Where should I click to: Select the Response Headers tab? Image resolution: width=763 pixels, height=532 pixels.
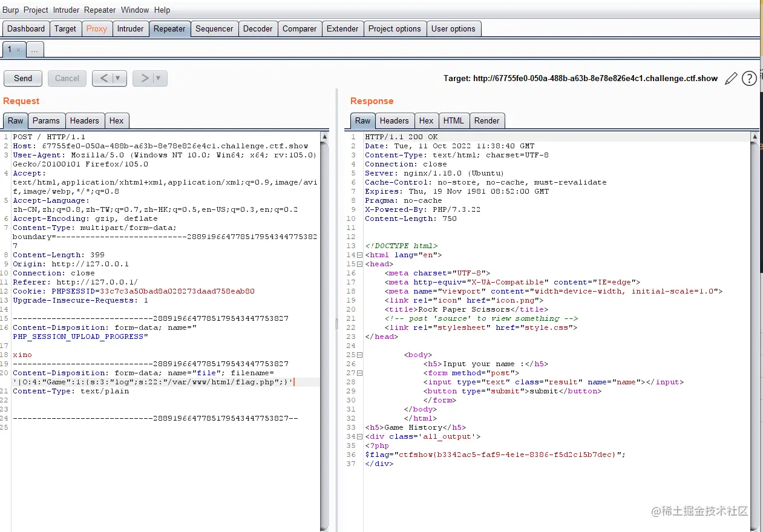(395, 121)
